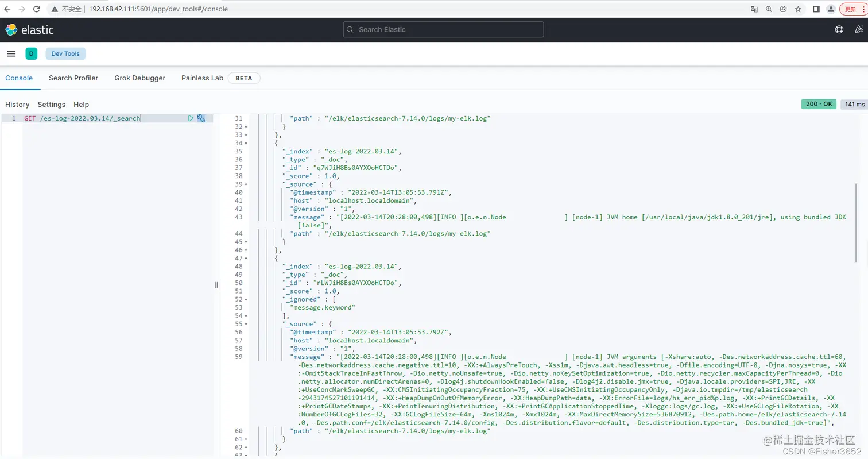Run the request with the play icon
This screenshot has height=459, width=868.
[x=191, y=118]
